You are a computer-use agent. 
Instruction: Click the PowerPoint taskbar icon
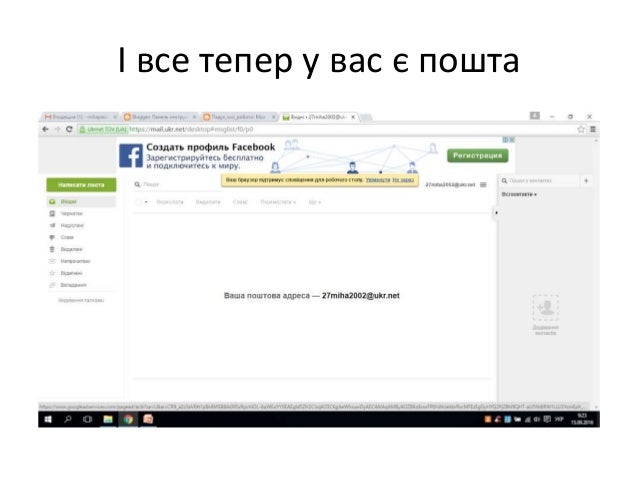pos(148,419)
